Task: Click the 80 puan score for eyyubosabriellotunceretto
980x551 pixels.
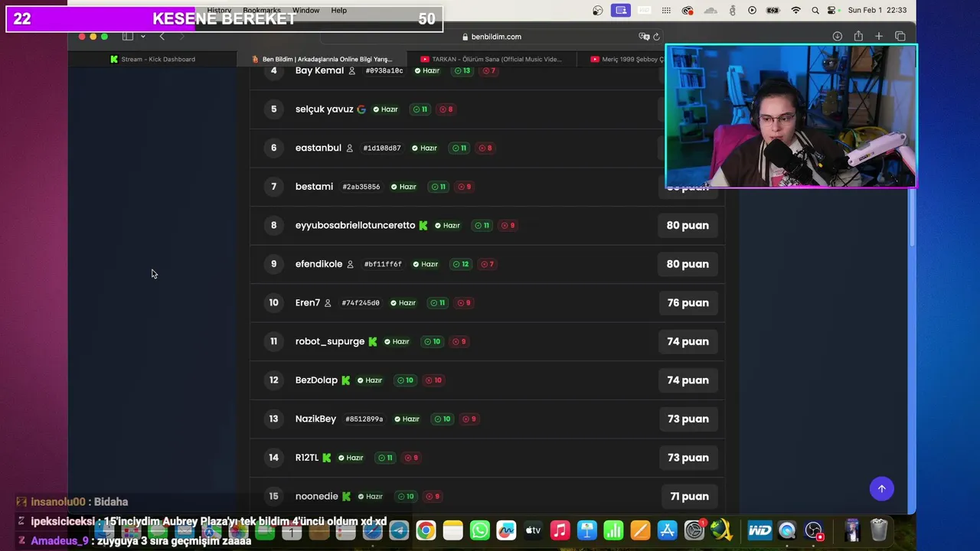Action: click(688, 226)
